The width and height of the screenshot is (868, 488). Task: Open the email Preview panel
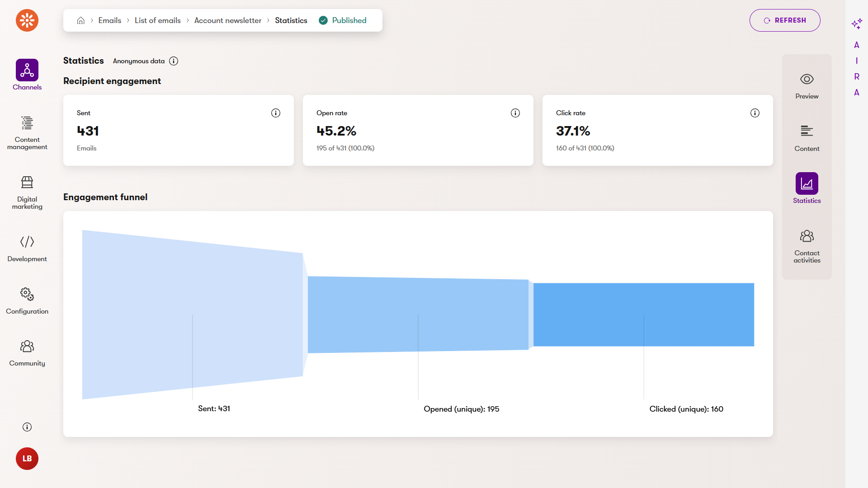[x=807, y=86]
